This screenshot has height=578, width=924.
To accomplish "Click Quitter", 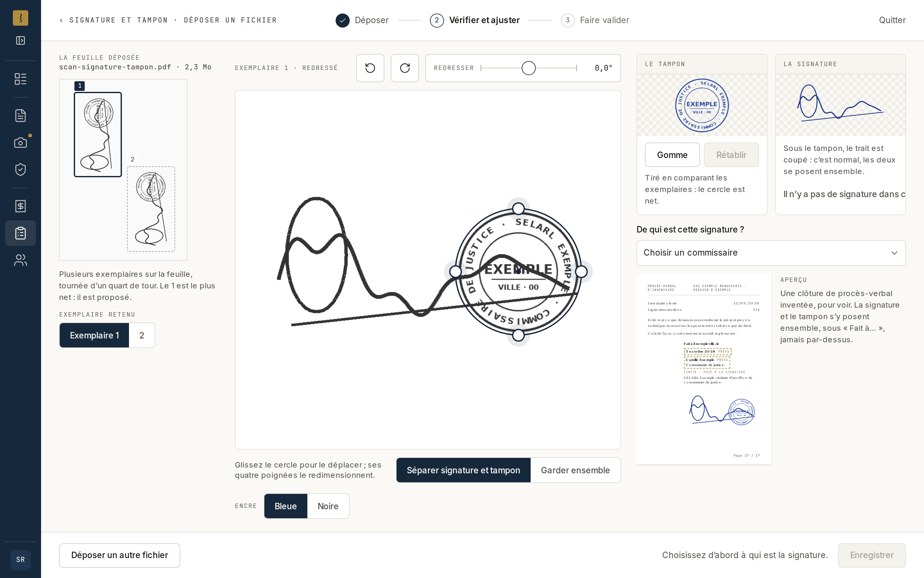I will tap(892, 20).
